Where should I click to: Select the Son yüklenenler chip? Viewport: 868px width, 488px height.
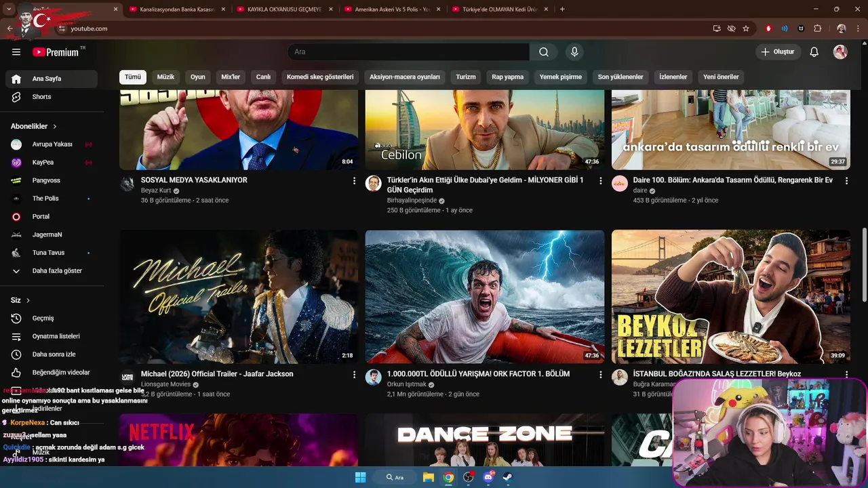(x=620, y=77)
